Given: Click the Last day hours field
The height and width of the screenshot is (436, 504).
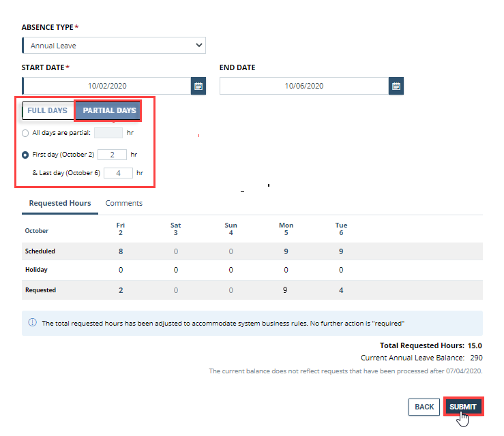Looking at the screenshot, I should pyautogui.click(x=118, y=173).
